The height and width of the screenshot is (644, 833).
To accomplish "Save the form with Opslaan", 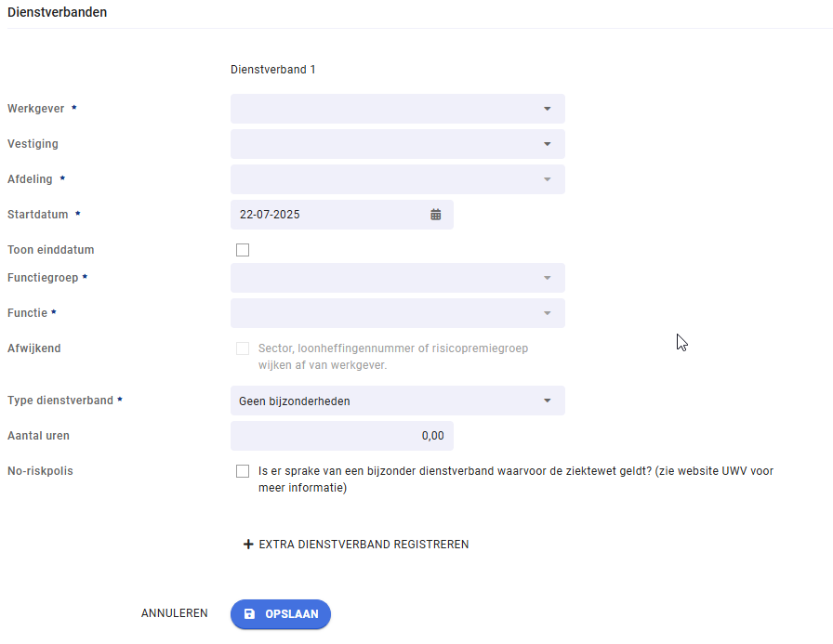I will tap(281, 614).
